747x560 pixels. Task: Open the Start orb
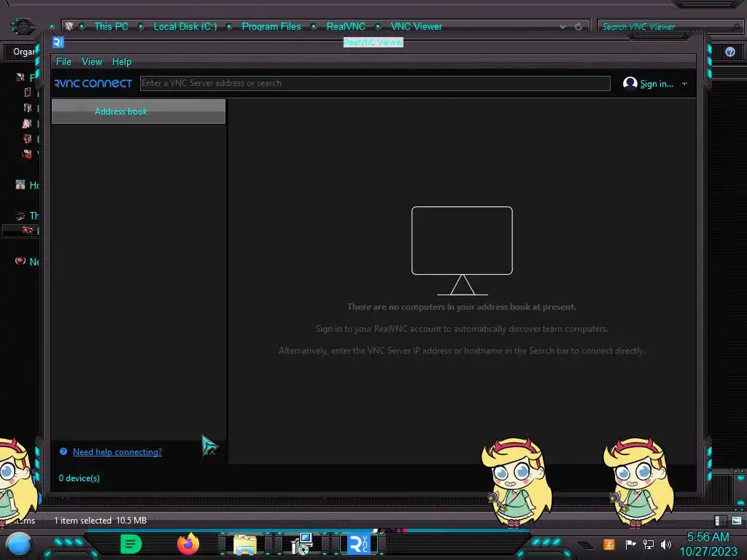click(x=20, y=544)
